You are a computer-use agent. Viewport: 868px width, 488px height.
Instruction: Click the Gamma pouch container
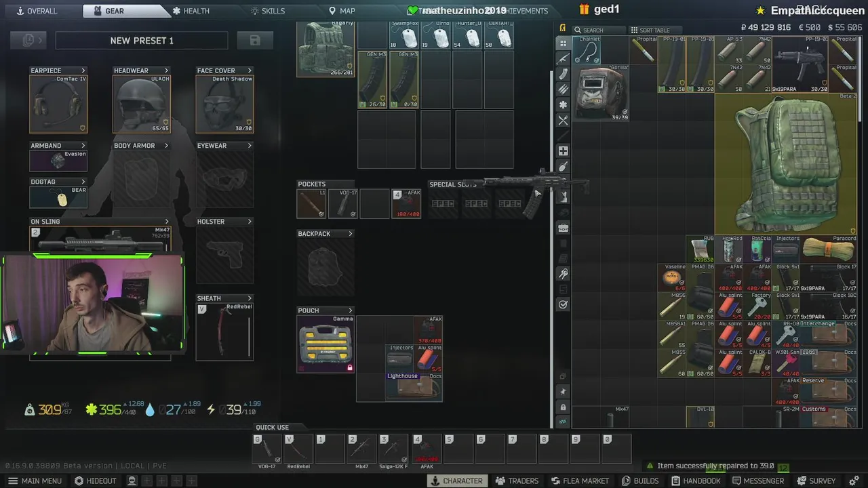(x=325, y=344)
